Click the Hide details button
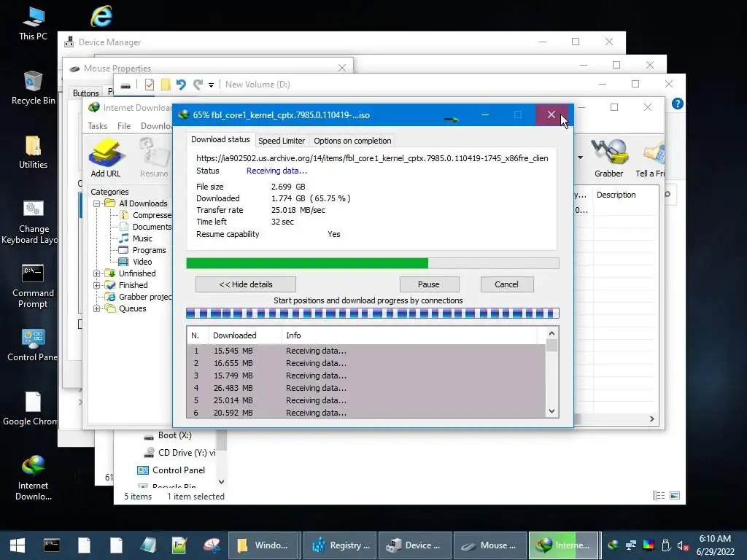This screenshot has height=560, width=747. 245,284
